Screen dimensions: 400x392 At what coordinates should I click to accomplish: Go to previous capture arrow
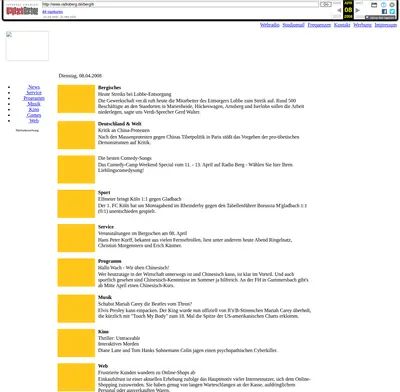[339, 10]
